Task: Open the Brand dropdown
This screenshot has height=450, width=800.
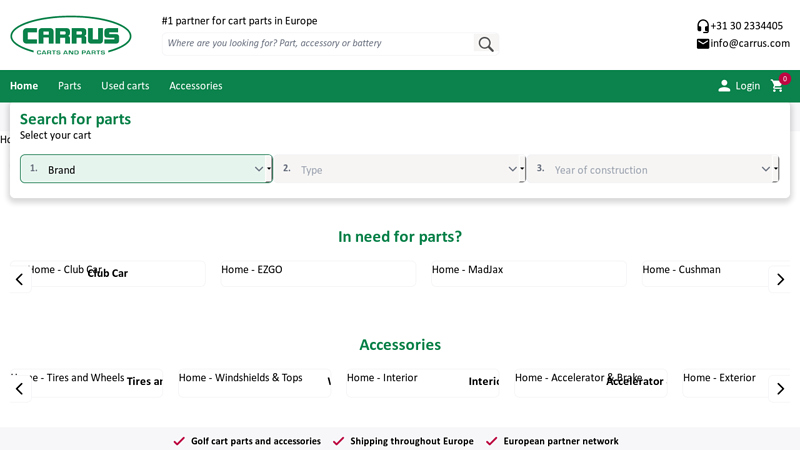Action: [146, 169]
